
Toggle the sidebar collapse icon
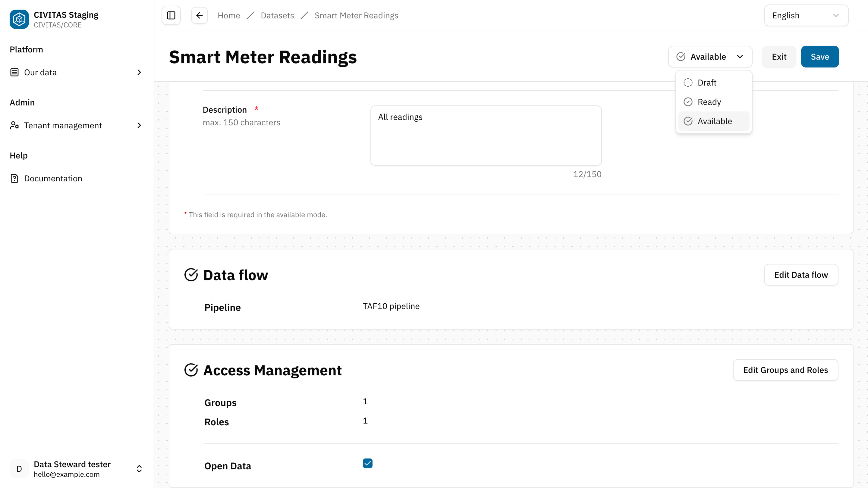pos(171,15)
